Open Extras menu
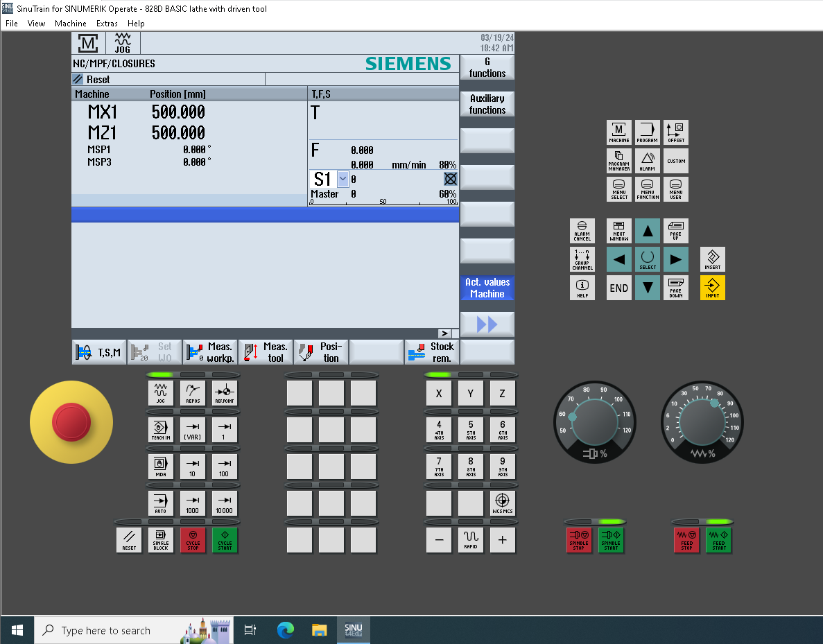Image resolution: width=823 pixels, height=644 pixels. click(107, 24)
